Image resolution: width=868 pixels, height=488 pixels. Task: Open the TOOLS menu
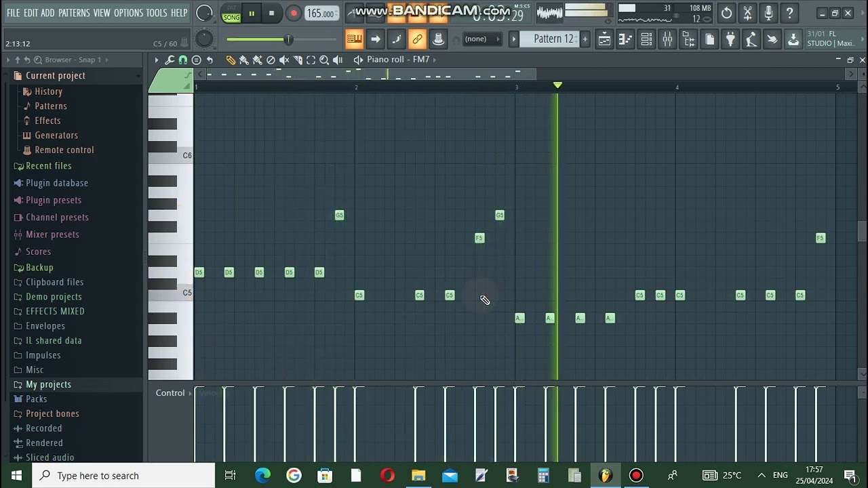coord(157,13)
